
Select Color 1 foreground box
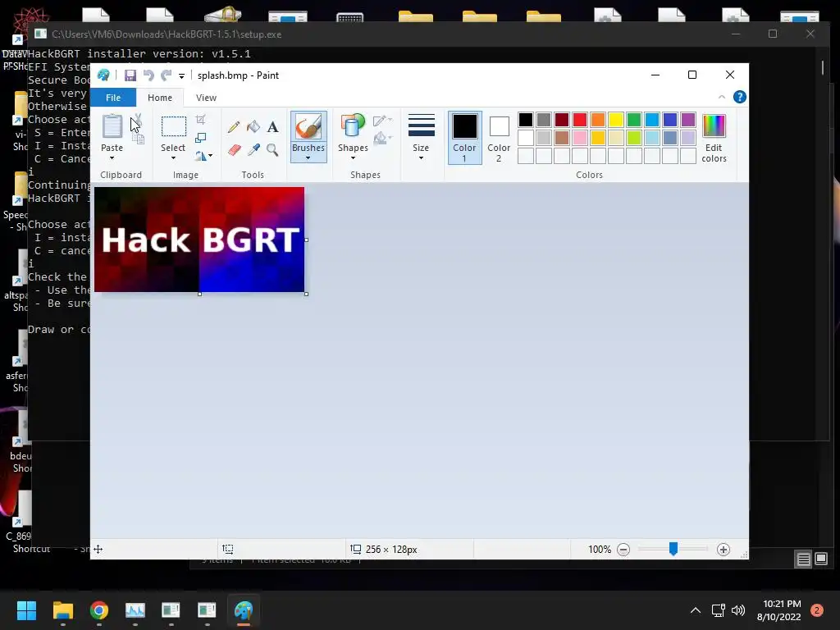(464, 137)
